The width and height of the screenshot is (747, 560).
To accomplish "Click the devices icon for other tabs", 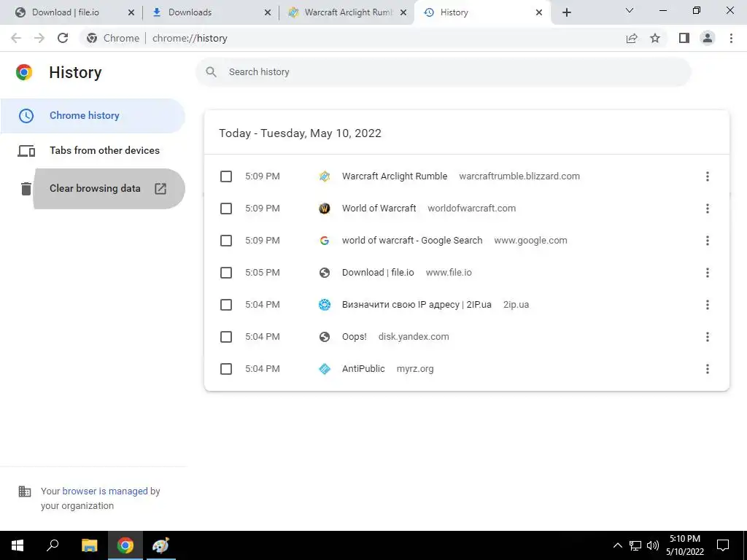I will [x=27, y=151].
